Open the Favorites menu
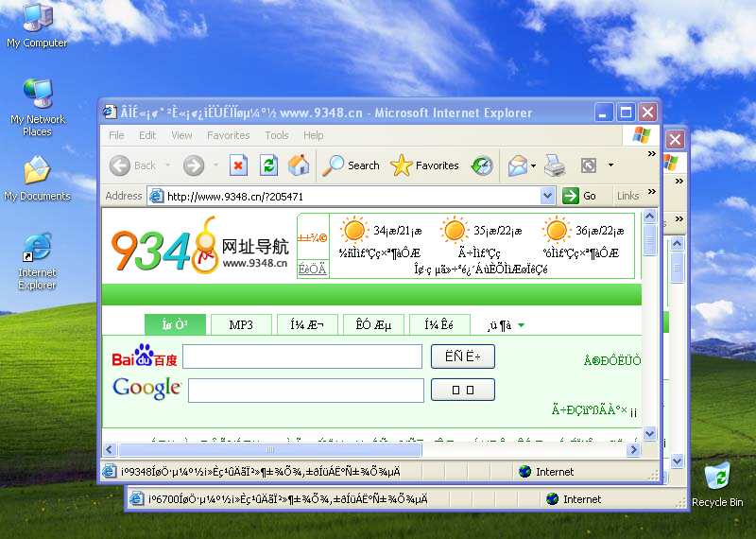 coord(228,135)
